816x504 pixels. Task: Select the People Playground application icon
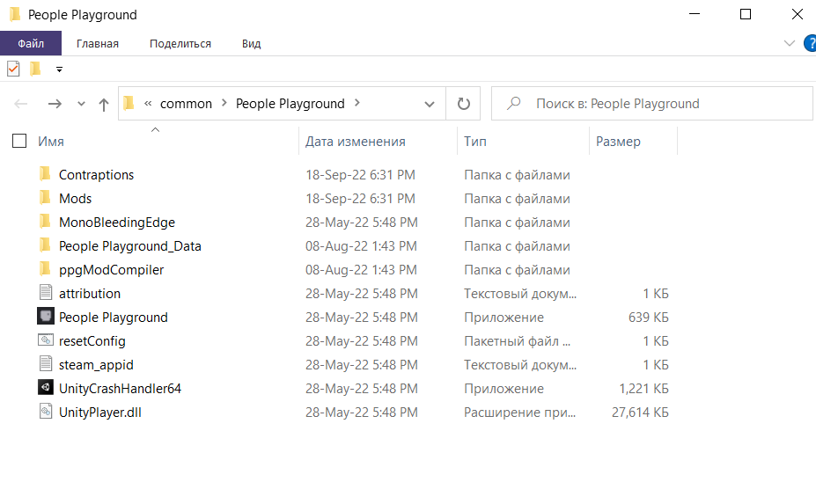tap(46, 317)
